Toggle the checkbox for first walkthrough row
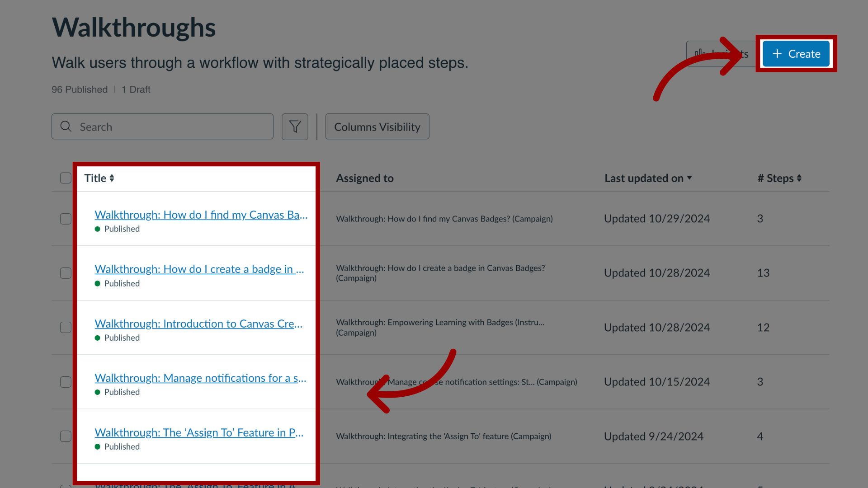The height and width of the screenshot is (488, 868). (66, 218)
